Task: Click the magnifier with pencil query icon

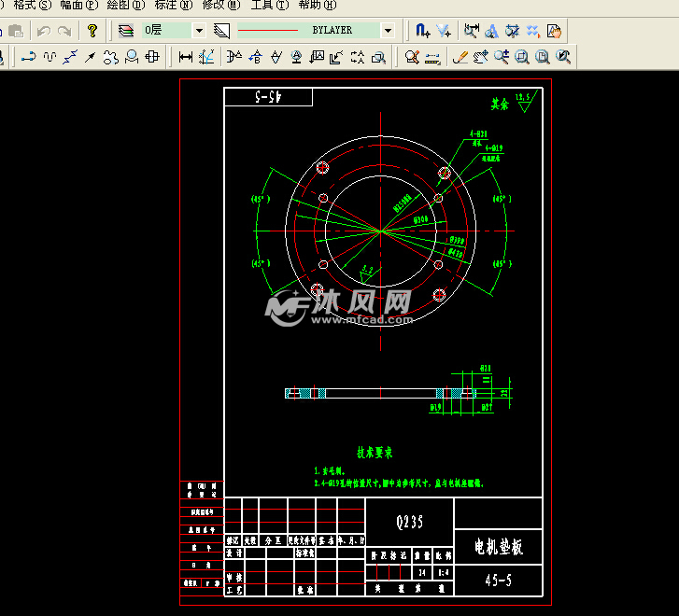Action: [412, 57]
